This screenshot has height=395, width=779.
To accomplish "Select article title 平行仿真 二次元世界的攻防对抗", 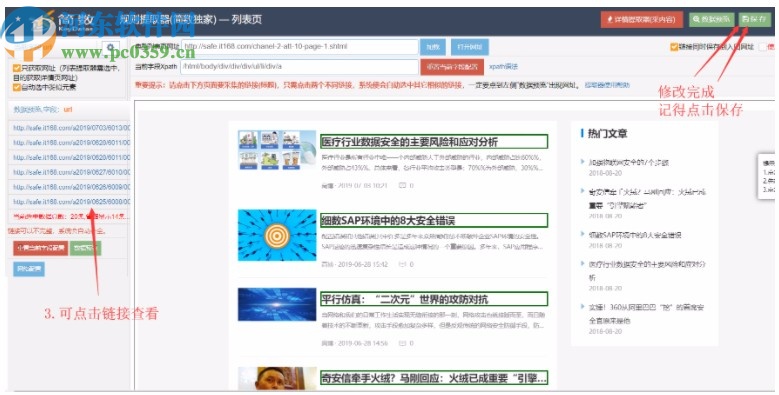I will click(x=434, y=299).
